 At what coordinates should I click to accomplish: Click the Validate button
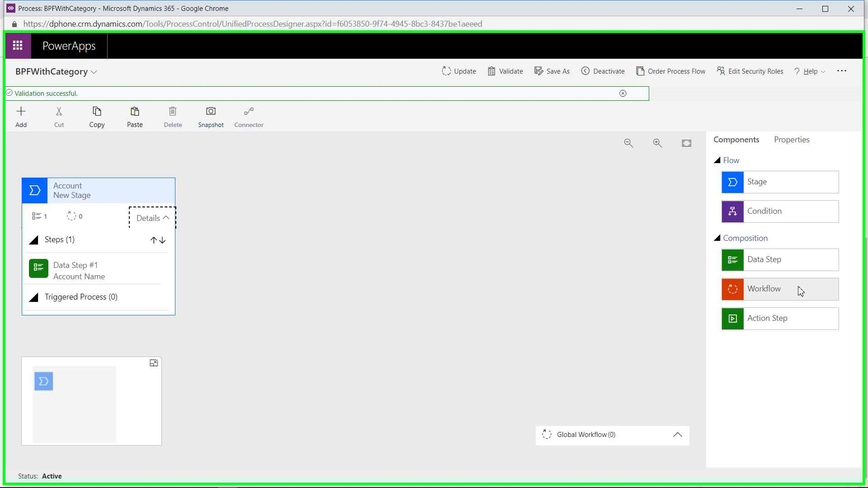(x=505, y=71)
